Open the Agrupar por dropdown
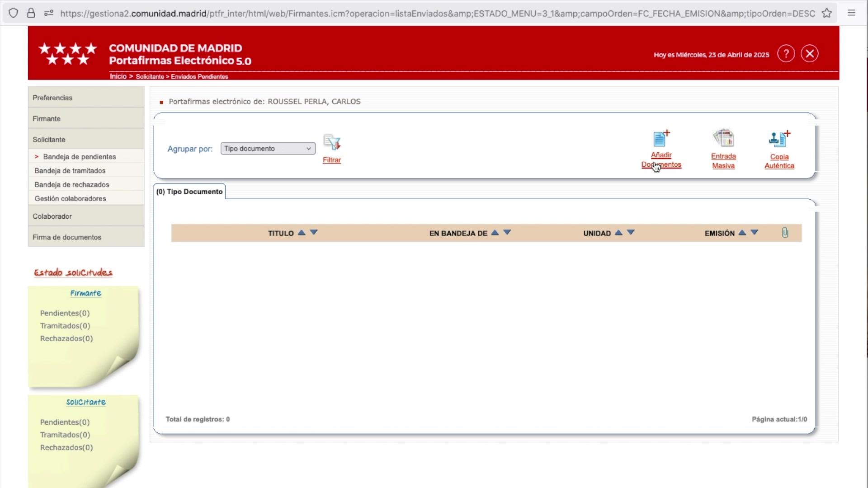Screen dimensions: 868x488 click(x=268, y=149)
